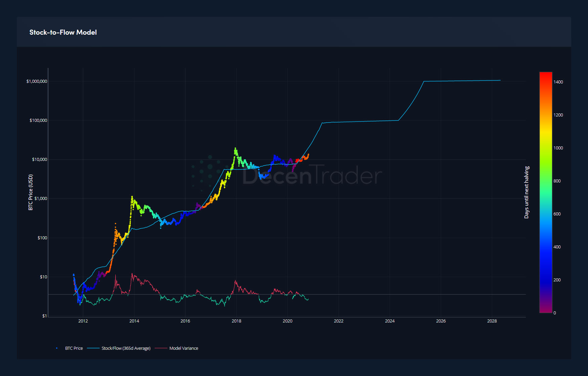This screenshot has width=588, height=376.
Task: Toggle the BTC Price trace label in the legend
Action: [74, 348]
